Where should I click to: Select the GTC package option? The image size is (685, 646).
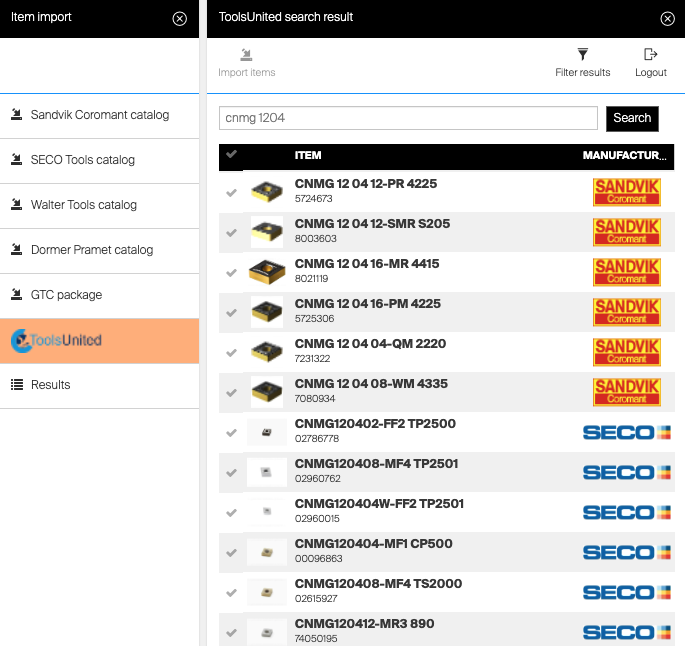coord(66,295)
